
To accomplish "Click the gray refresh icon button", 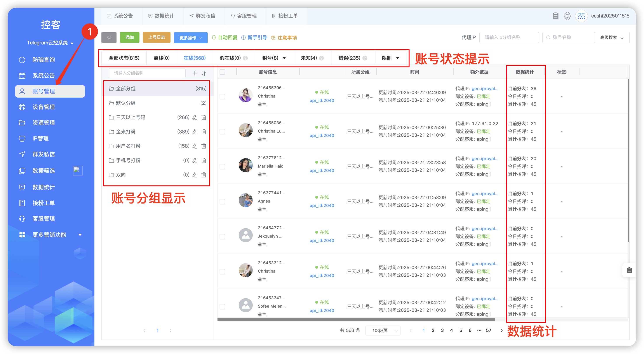I will (109, 38).
